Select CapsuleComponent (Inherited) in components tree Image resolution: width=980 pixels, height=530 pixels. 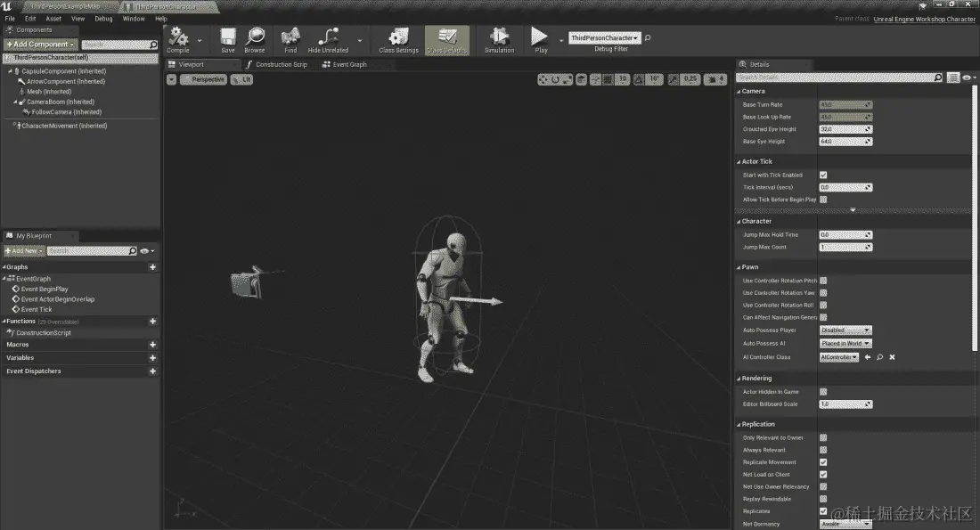(x=64, y=71)
